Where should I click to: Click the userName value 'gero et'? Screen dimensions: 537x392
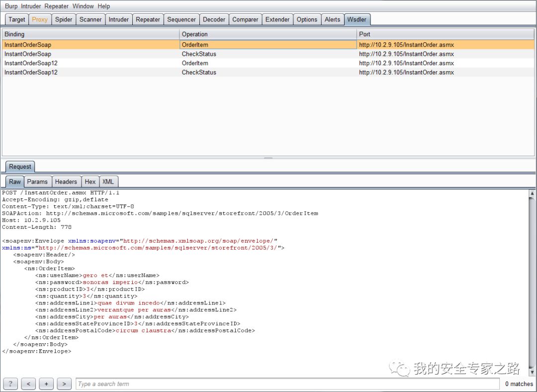95,275
